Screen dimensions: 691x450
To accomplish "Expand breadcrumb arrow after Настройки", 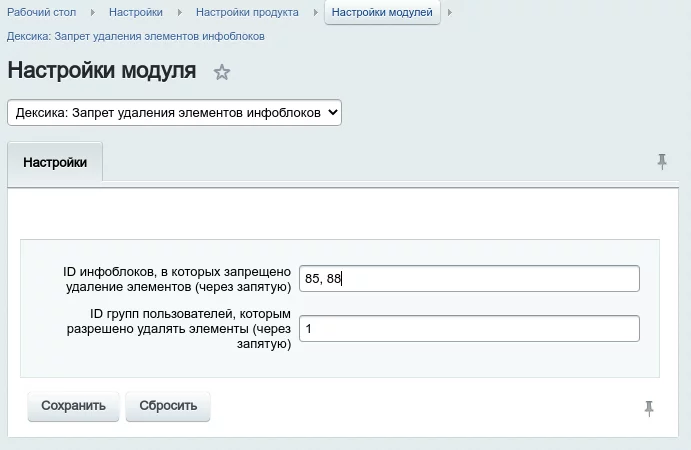I will 179,12.
